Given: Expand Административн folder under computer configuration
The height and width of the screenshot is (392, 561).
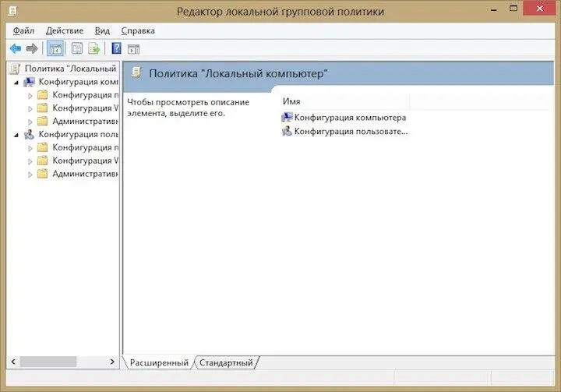Looking at the screenshot, I should pyautogui.click(x=30, y=122).
